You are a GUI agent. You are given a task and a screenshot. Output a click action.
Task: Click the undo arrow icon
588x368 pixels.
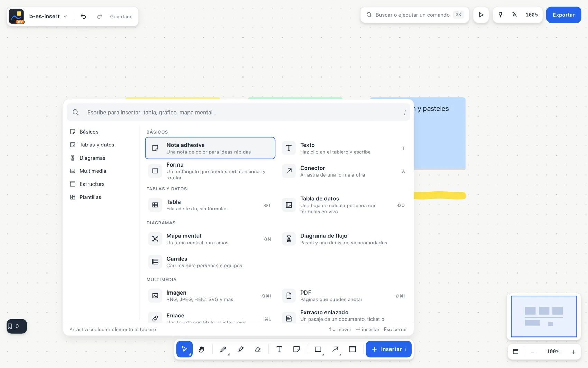click(x=83, y=16)
